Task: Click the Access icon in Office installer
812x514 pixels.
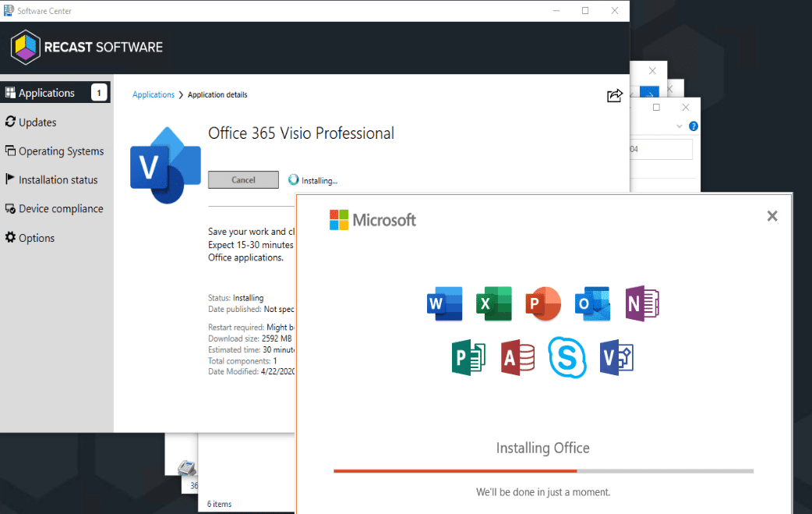Action: (518, 358)
